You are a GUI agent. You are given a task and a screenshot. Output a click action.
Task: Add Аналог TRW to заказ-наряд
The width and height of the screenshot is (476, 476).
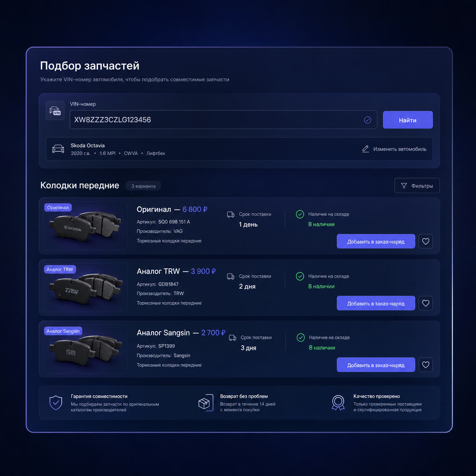click(x=376, y=303)
